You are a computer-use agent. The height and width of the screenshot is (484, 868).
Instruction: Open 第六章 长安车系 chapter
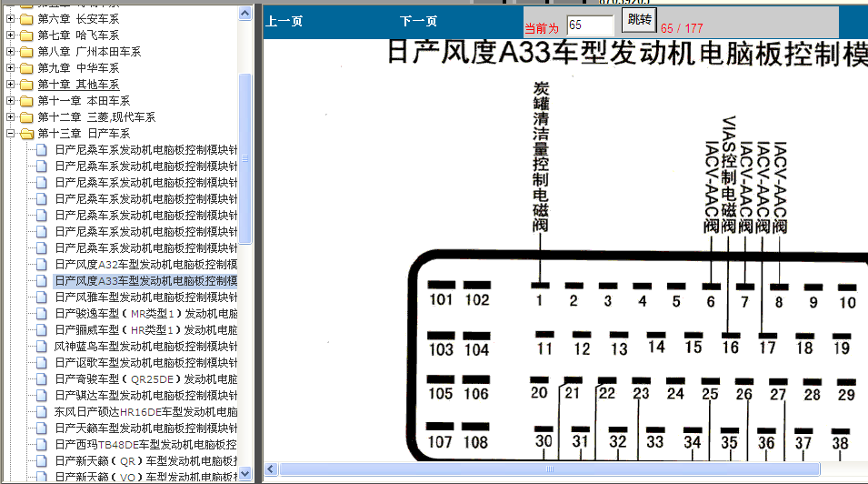[x=78, y=19]
